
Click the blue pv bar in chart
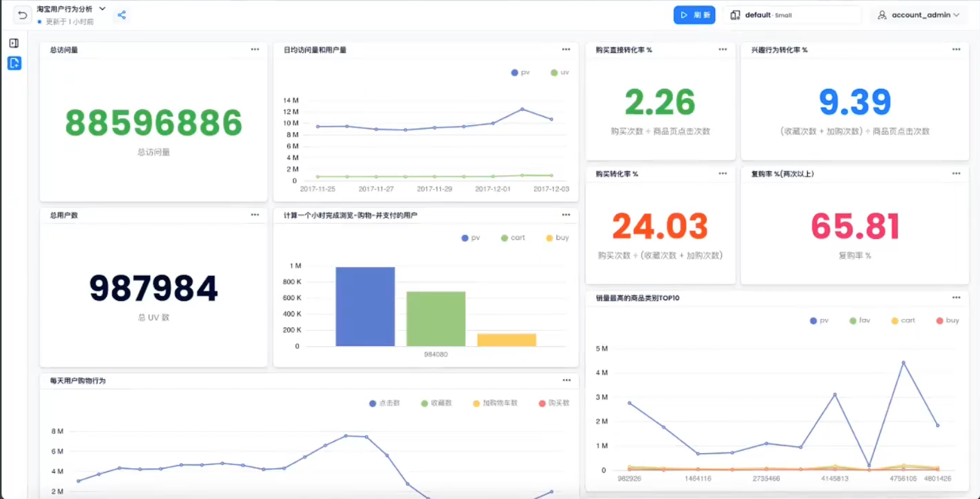point(365,306)
